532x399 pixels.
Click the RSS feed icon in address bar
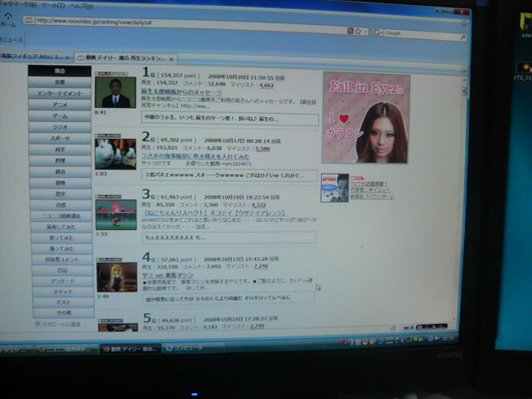click(x=350, y=31)
